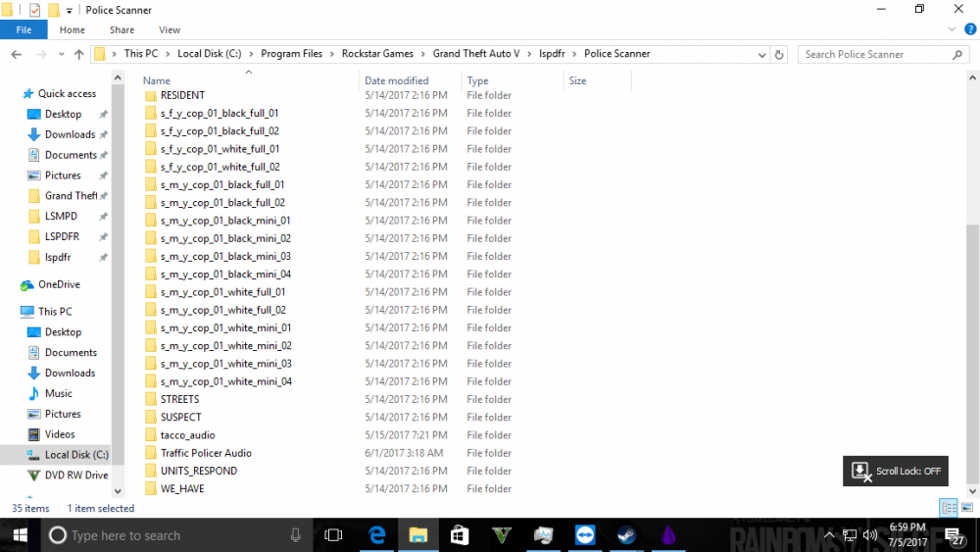Open Steam from the taskbar
Viewport: 980px width, 552px height.
(626, 535)
